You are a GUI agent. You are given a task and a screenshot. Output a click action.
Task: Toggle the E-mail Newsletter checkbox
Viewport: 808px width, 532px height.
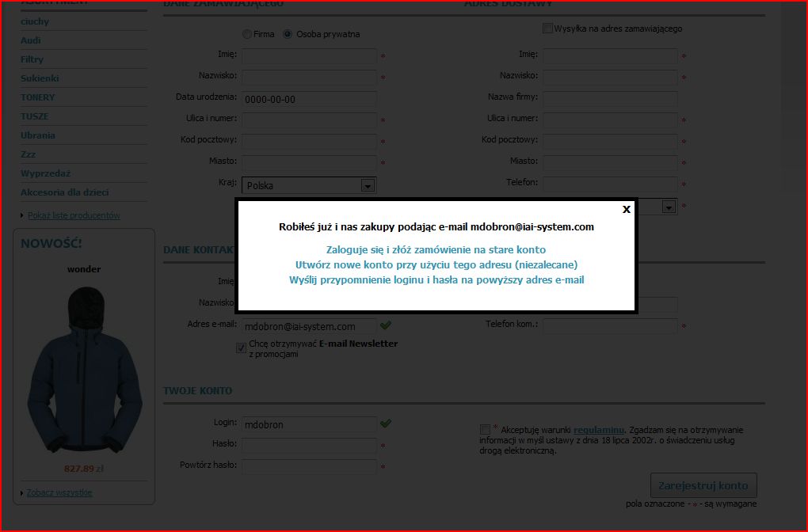[241, 348]
